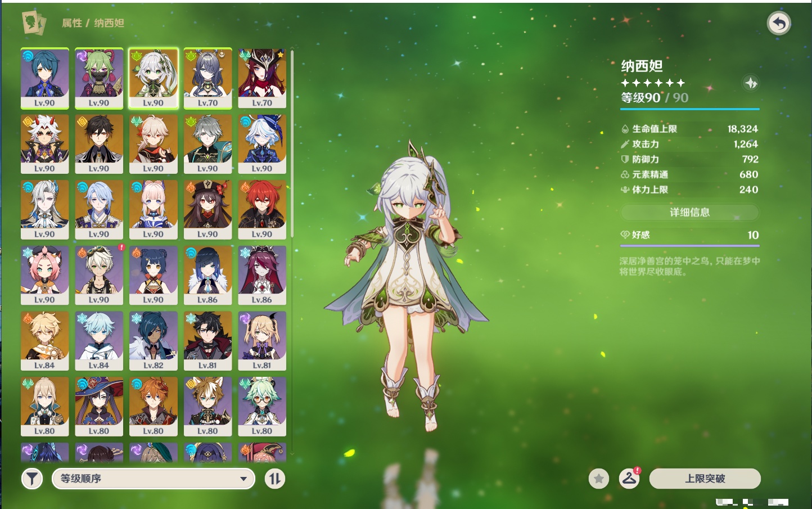
Task: Select Jean's Lv.80 portrait
Action: [45, 407]
